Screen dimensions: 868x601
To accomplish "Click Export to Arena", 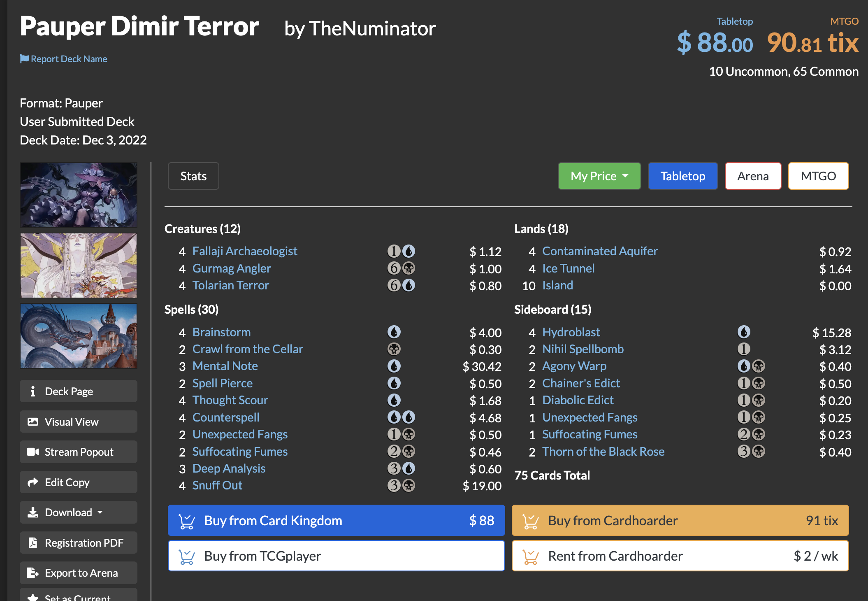I will coord(79,573).
